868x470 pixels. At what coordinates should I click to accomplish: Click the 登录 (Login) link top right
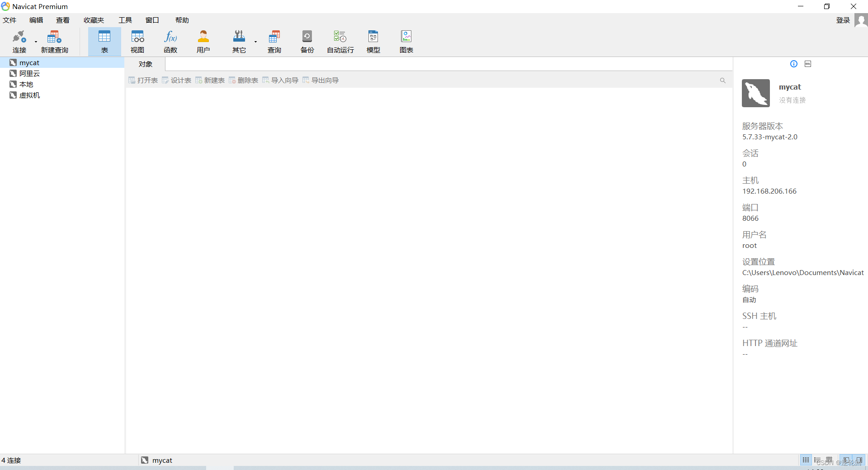pyautogui.click(x=843, y=20)
